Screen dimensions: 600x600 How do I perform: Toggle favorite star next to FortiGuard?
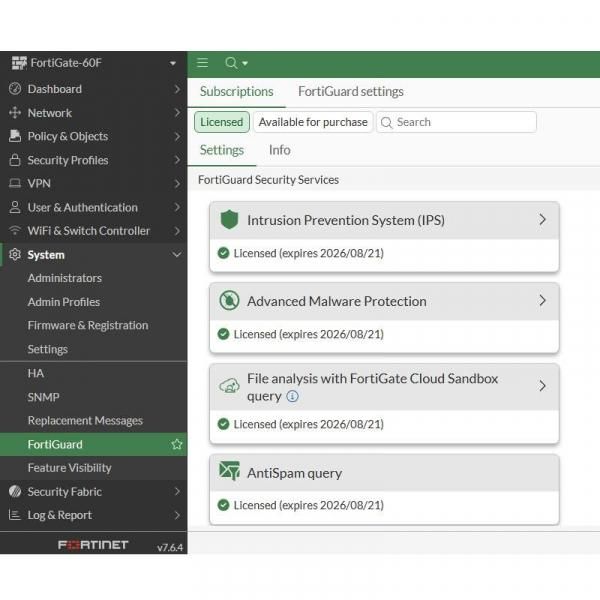[x=177, y=444]
